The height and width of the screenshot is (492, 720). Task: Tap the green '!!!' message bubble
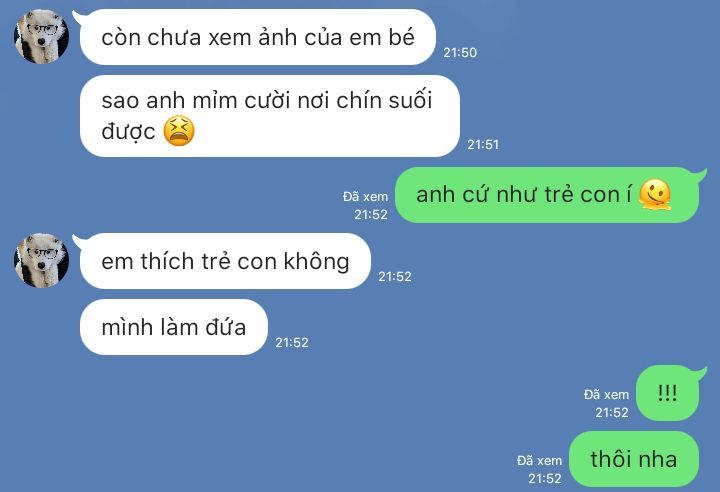pos(668,393)
